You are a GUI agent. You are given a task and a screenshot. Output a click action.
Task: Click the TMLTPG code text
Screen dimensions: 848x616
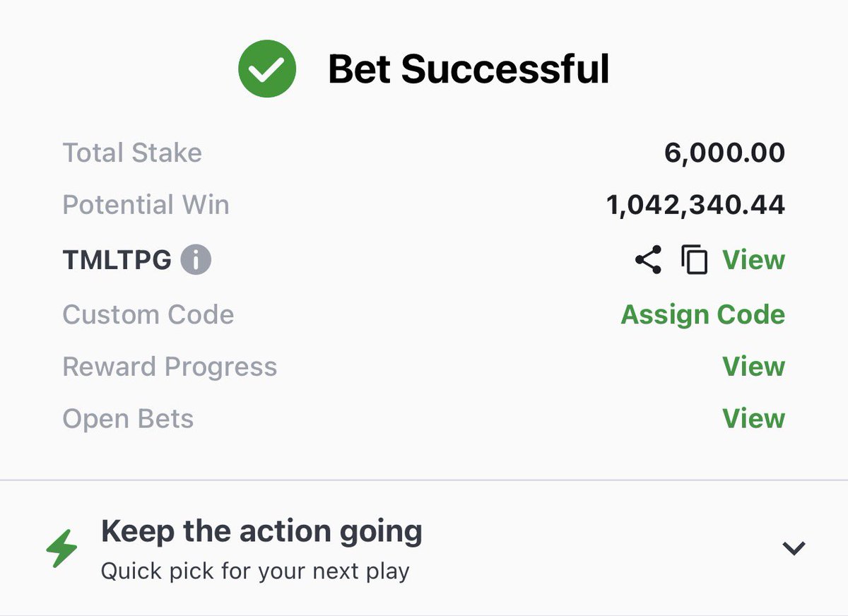[x=117, y=260]
